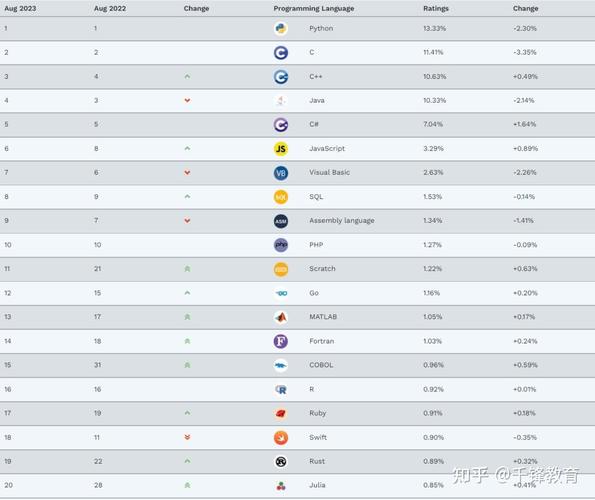The height and width of the screenshot is (500, 595).
Task: Click the Rust logo icon
Action: pyautogui.click(x=281, y=461)
